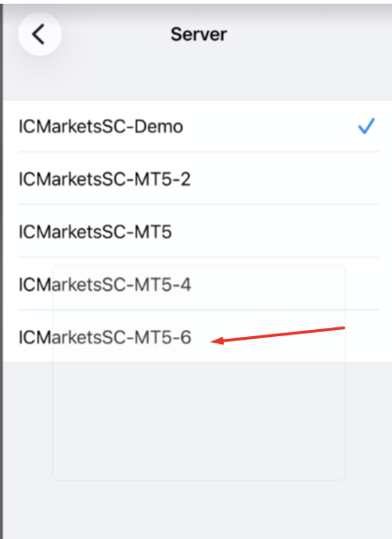392x539 pixels.
Task: Select the ICMarketsSC-Demo server
Action: [101, 126]
